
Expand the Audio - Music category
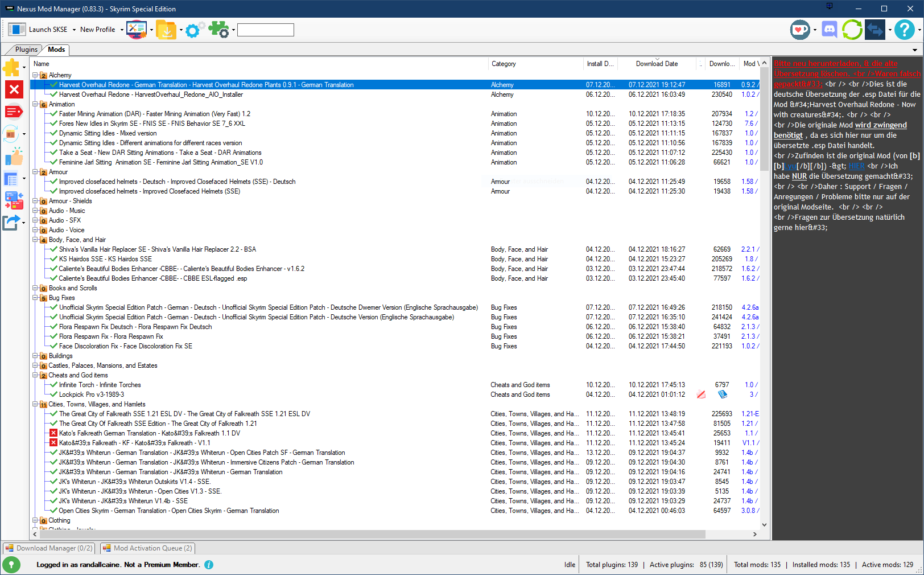[35, 211]
